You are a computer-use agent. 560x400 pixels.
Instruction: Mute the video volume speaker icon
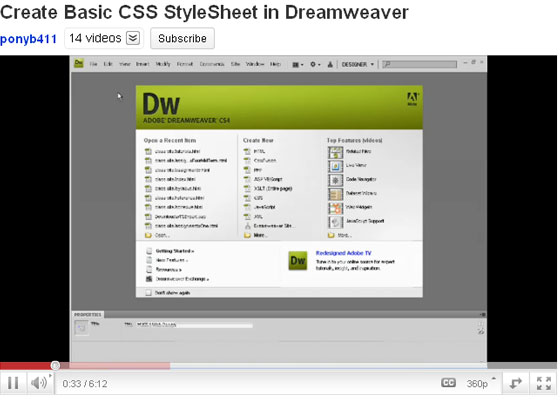(x=39, y=383)
